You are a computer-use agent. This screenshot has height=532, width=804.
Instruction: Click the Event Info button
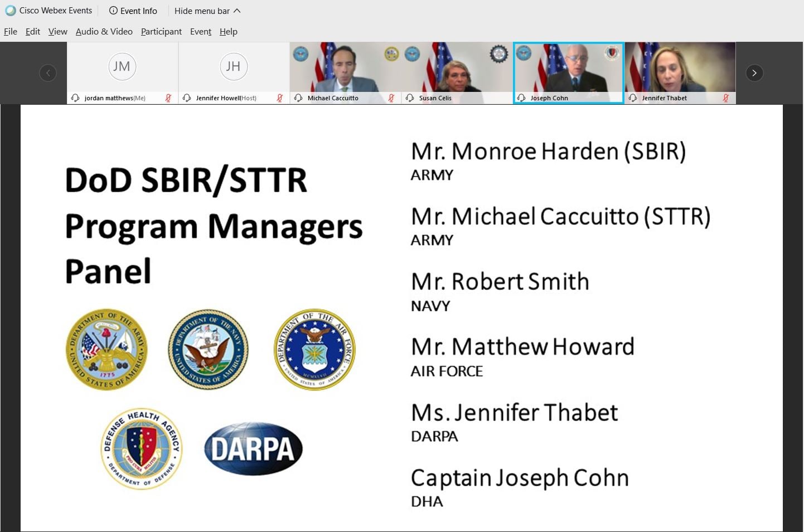click(x=133, y=11)
